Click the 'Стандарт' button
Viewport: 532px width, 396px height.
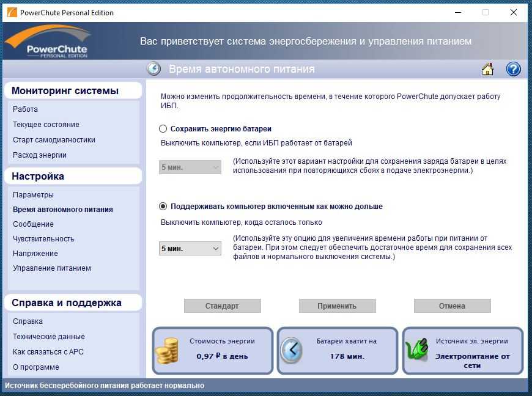(x=222, y=306)
